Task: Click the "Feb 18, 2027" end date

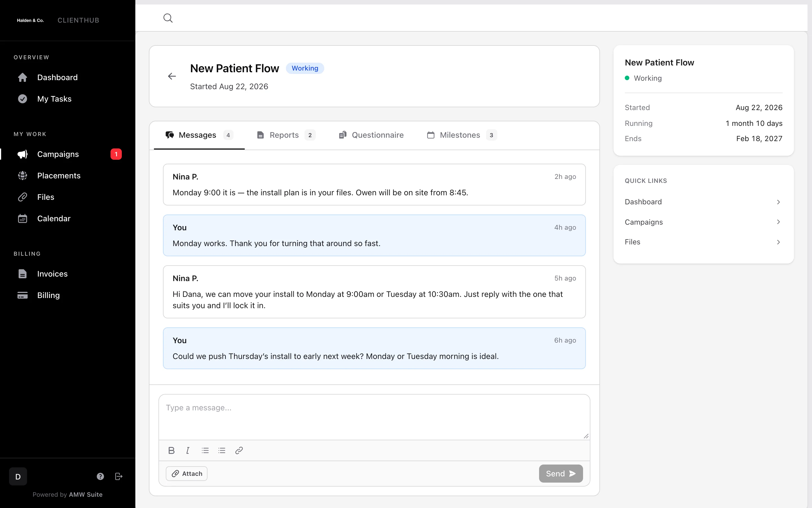Action: tap(759, 139)
